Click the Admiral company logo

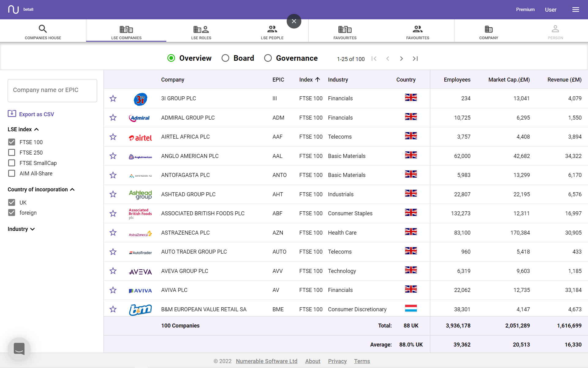(140, 118)
